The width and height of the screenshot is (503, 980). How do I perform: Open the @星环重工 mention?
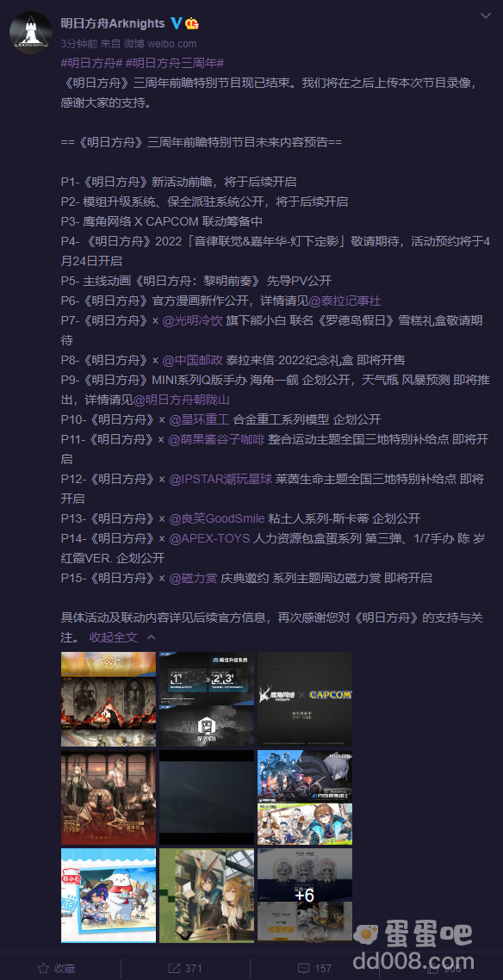click(x=200, y=419)
